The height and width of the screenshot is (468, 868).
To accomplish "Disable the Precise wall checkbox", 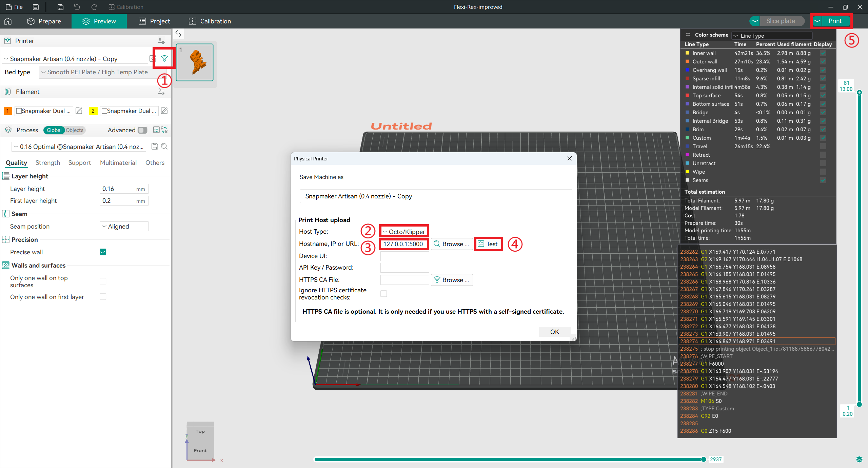I will [x=103, y=252].
